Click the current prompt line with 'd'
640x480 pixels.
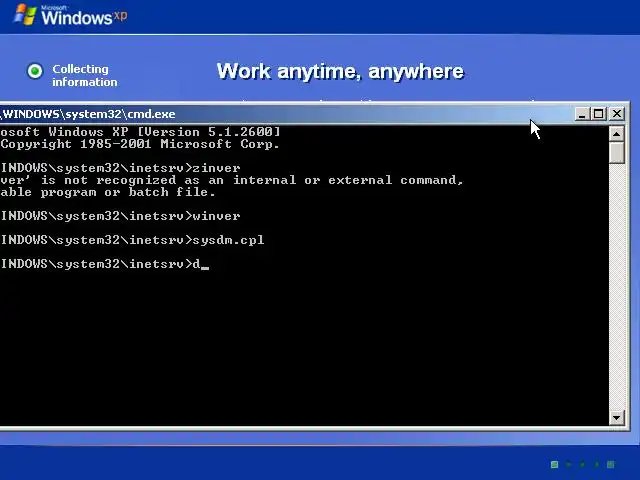click(104, 264)
